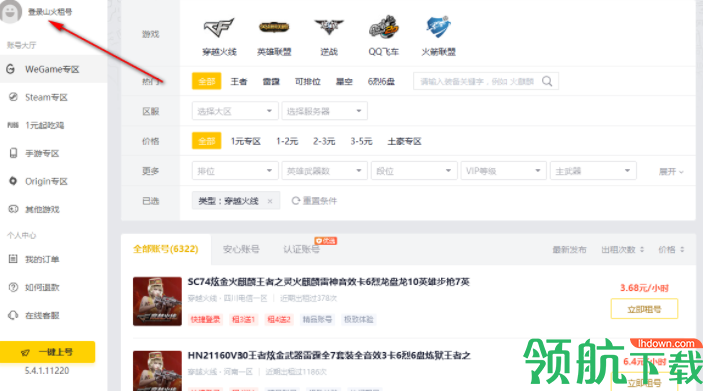Open the 手游专区 phone icon
703x391 pixels.
[13, 153]
